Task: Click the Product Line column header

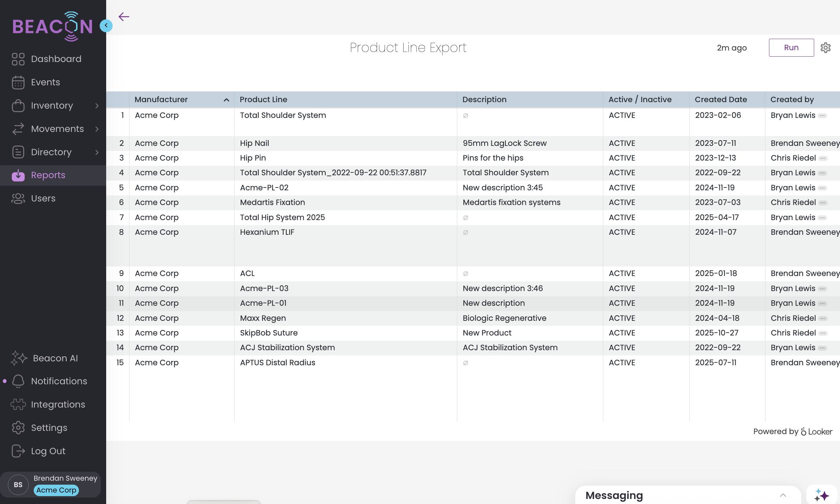Action: (263, 100)
